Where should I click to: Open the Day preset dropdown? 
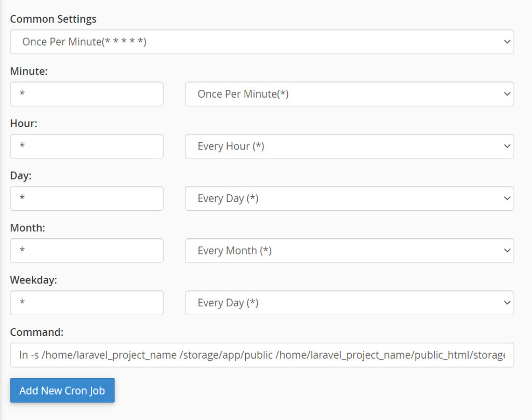pyautogui.click(x=348, y=198)
